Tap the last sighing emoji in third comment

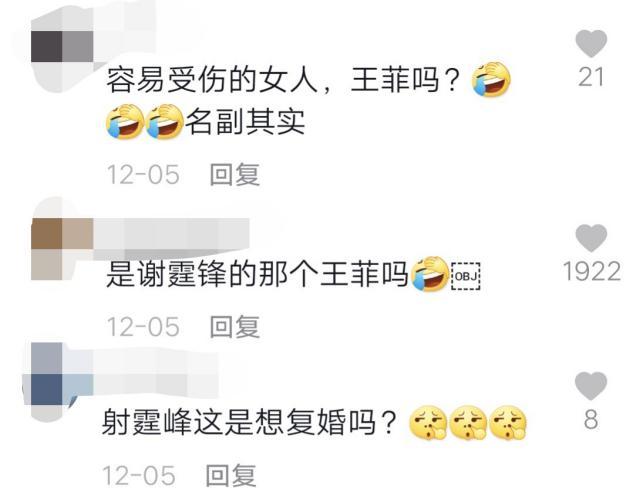508,423
